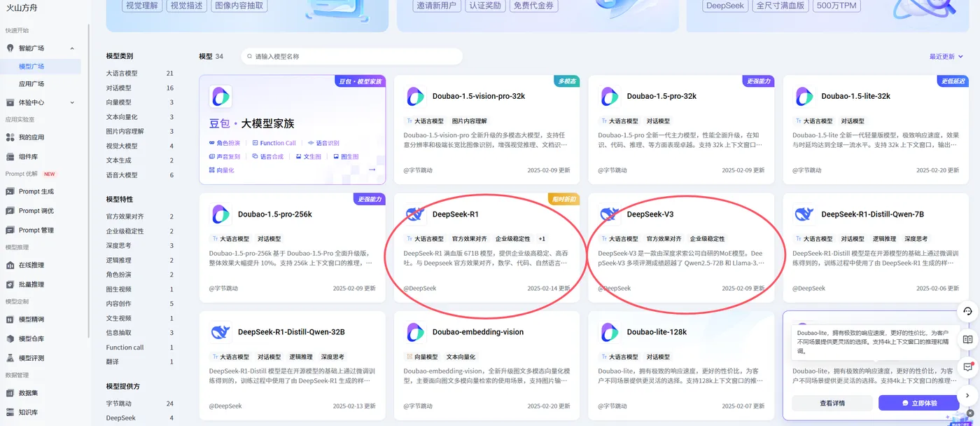Open the Doubao-lite-128k card title
This screenshot has width=980, height=426.
pyautogui.click(x=657, y=331)
